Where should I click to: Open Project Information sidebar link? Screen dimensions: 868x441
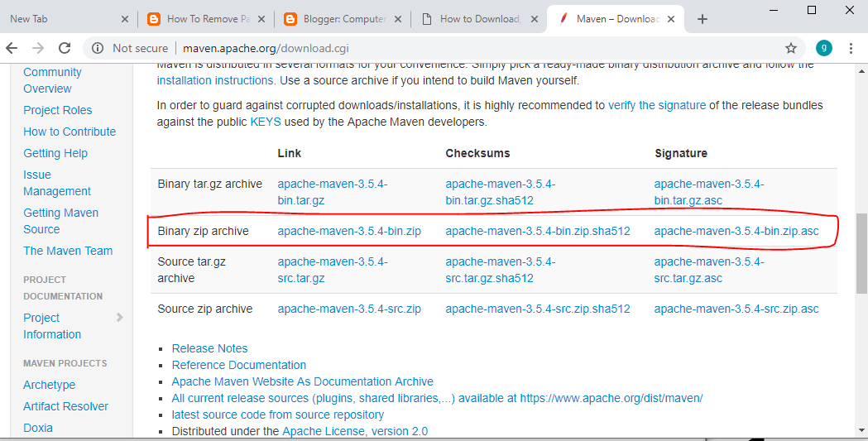[x=52, y=326]
